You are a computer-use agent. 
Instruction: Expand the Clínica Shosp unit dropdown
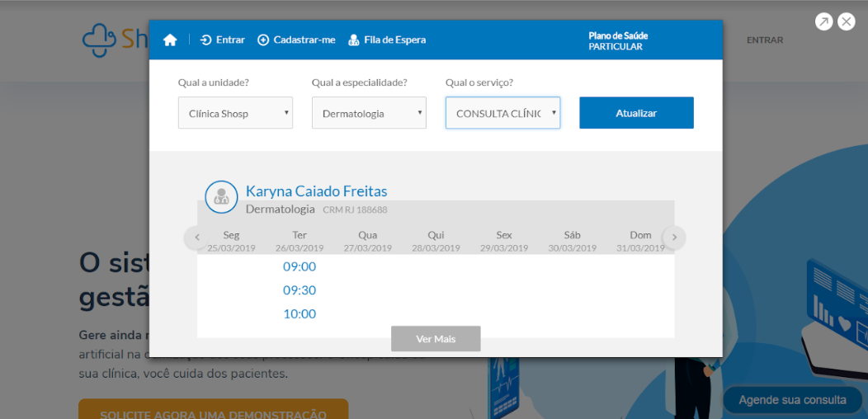[235, 113]
